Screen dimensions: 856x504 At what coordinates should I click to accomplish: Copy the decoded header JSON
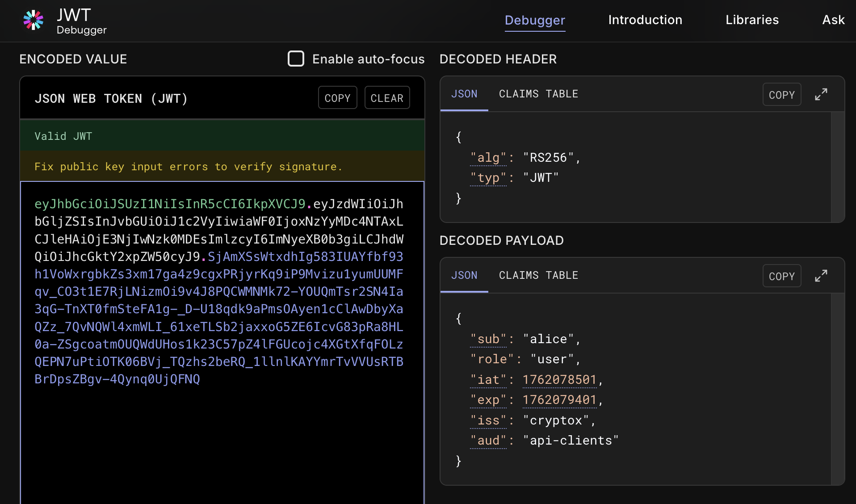click(x=782, y=94)
